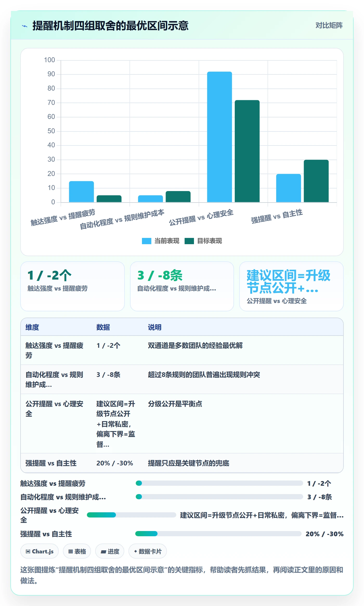Select the tall blue 公开提醒 vs 心理安全 bar
The height and width of the screenshot is (606, 364).
219,137
